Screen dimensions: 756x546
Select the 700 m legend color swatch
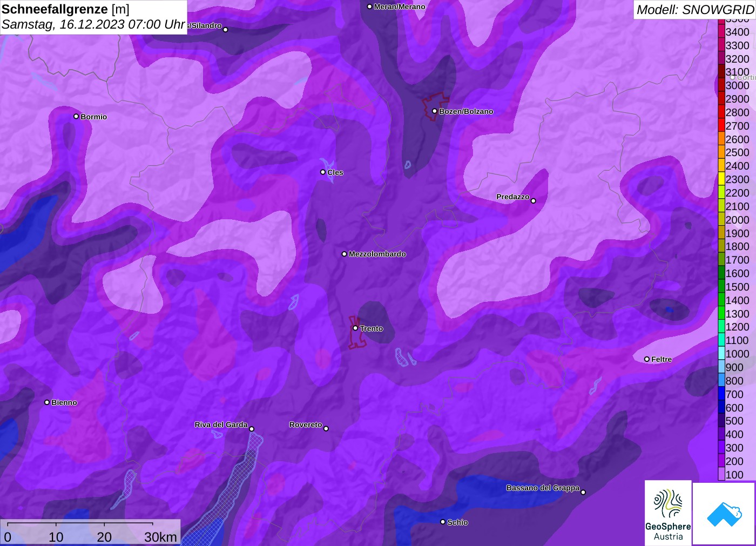pyautogui.click(x=721, y=394)
